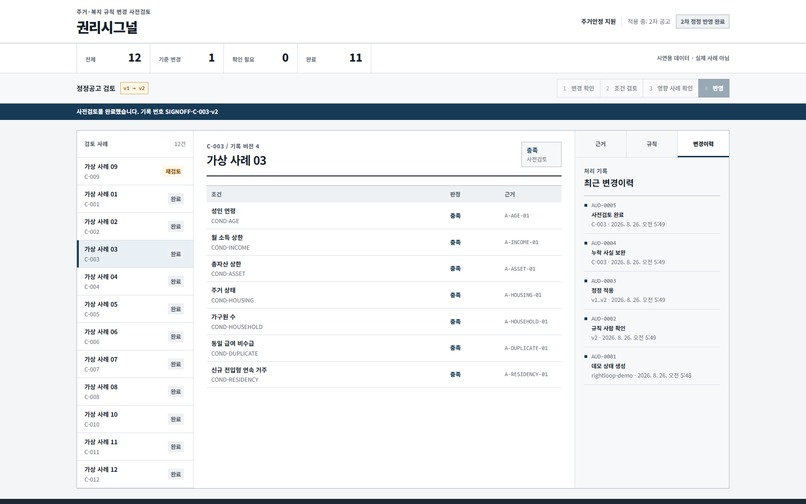Click the COND-INCOME condition row
This screenshot has width=806, height=504.
[384, 242]
